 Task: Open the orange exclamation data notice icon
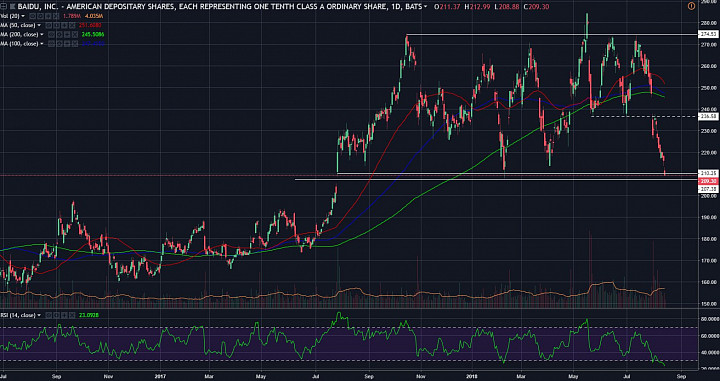click(692, 6)
